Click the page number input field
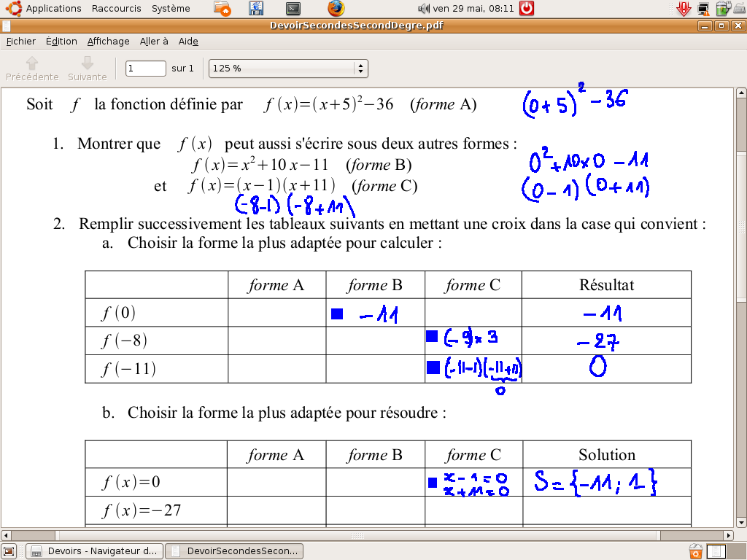Viewport: 747px width, 560px height. [x=146, y=69]
